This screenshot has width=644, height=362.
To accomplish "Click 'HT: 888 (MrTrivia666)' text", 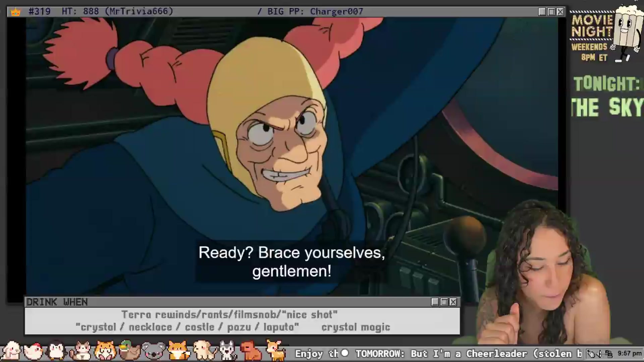I will (117, 11).
